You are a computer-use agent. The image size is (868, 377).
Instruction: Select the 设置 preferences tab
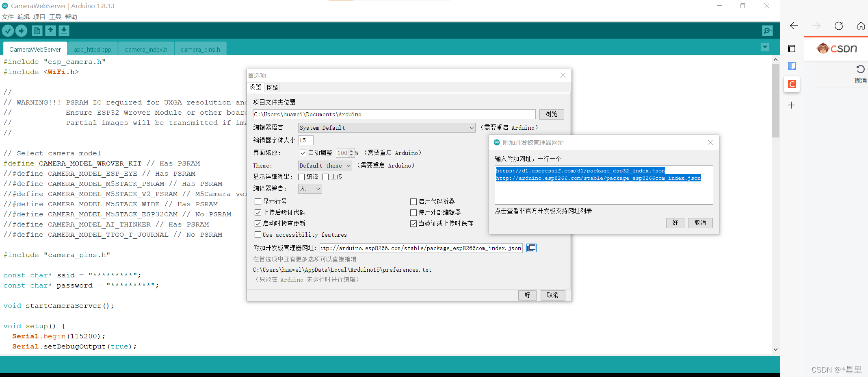(x=255, y=87)
